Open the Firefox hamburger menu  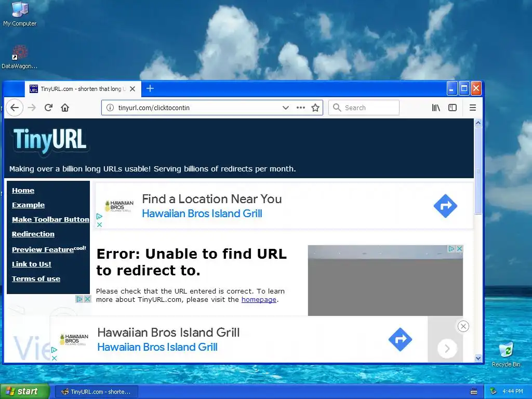coord(473,108)
